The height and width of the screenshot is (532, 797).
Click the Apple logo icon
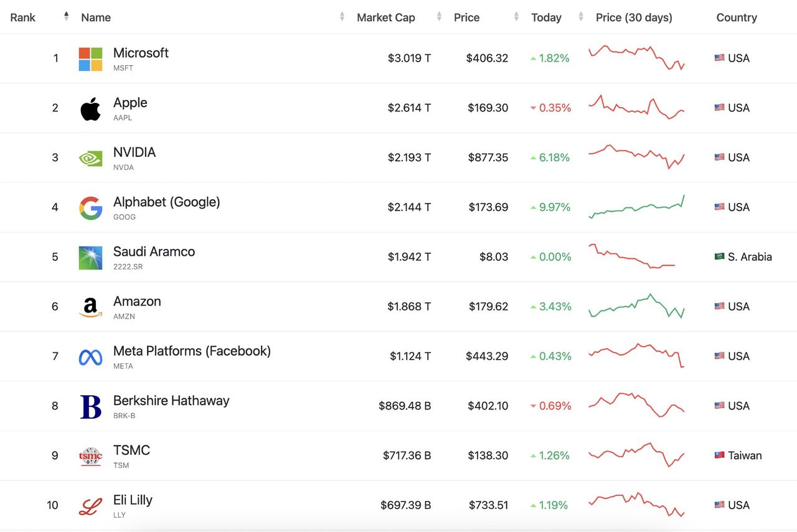tap(90, 108)
